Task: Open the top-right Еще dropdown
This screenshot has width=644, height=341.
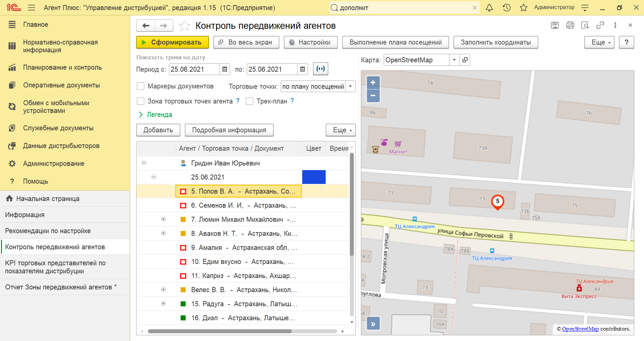Action: pyautogui.click(x=599, y=42)
